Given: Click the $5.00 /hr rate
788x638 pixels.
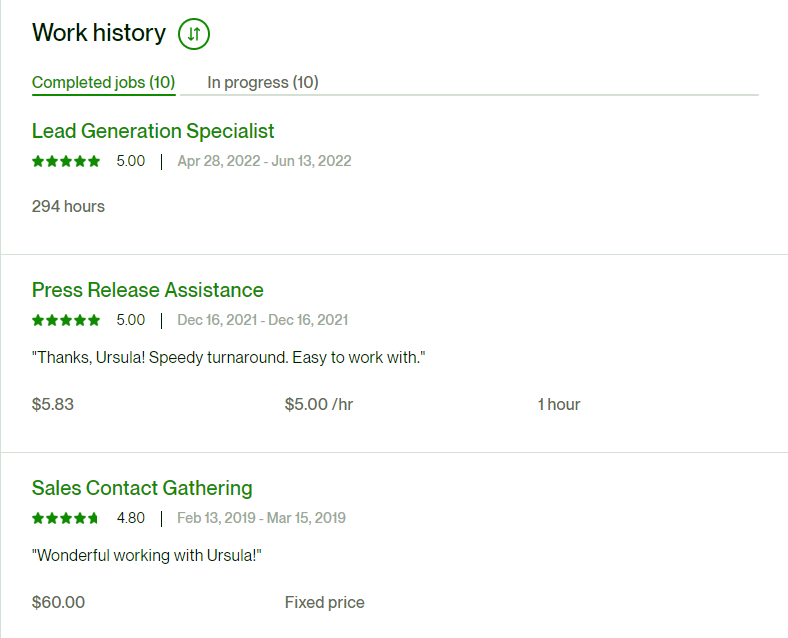Looking at the screenshot, I should click(x=319, y=404).
